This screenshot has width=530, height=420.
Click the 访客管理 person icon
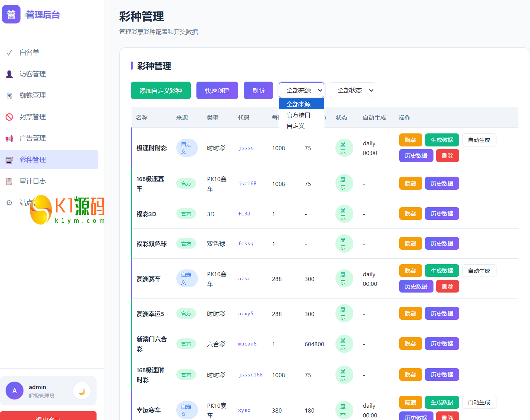tap(9, 74)
